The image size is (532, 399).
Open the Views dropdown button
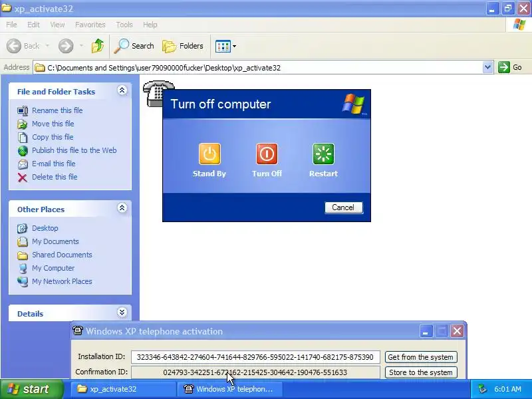click(225, 46)
